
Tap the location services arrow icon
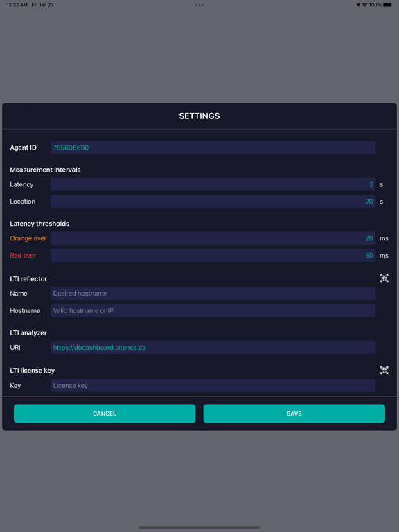358,5
